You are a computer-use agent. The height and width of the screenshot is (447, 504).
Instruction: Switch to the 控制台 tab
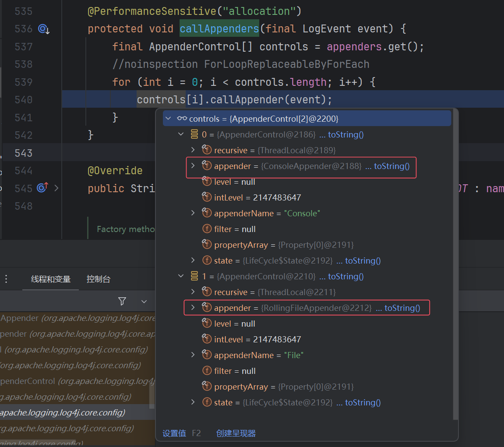click(99, 279)
